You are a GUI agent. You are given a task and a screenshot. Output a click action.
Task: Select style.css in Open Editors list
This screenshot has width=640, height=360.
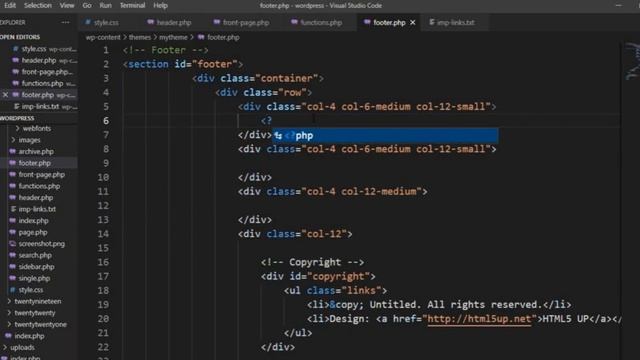click(x=39, y=49)
